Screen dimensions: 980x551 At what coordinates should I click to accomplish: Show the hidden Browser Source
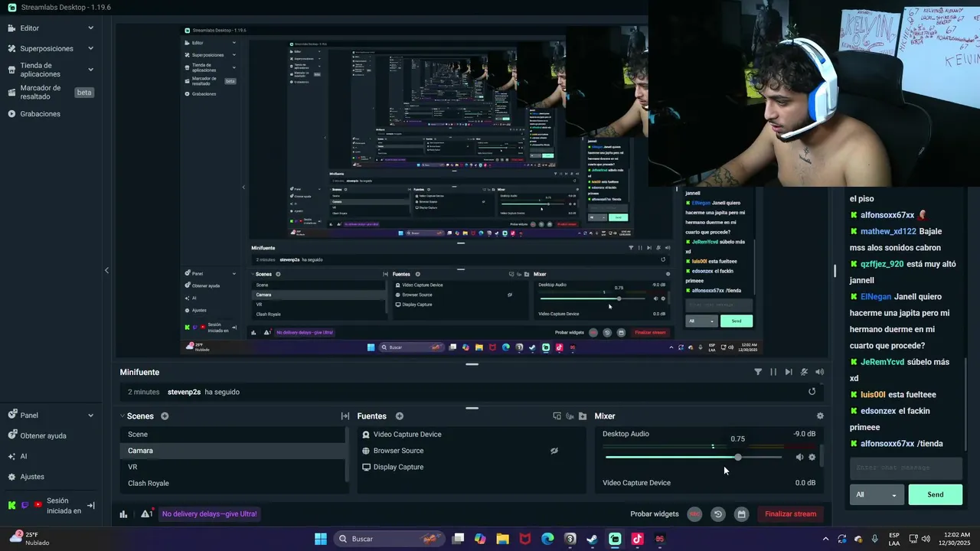pyautogui.click(x=554, y=451)
